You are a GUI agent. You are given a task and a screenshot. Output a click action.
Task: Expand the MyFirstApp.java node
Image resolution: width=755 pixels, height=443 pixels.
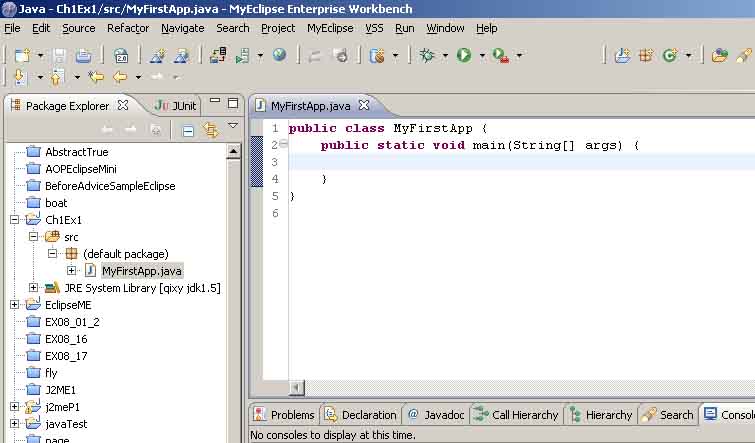pyautogui.click(x=71, y=271)
